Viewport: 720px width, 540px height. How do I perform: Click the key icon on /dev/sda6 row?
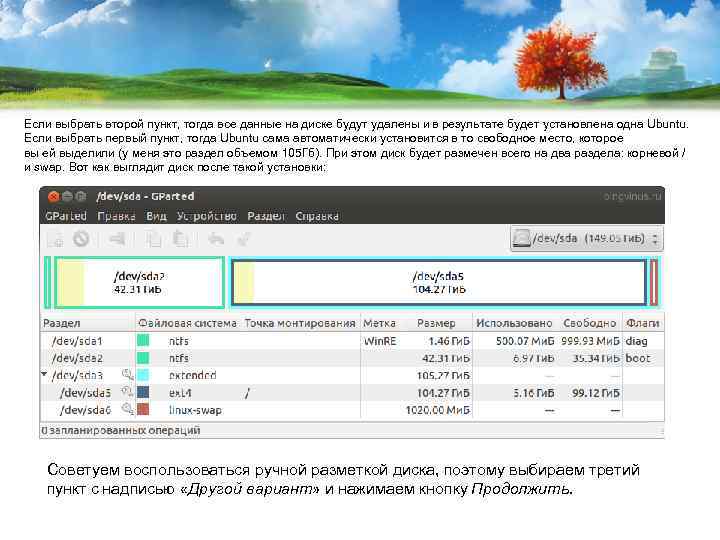pos(127,409)
